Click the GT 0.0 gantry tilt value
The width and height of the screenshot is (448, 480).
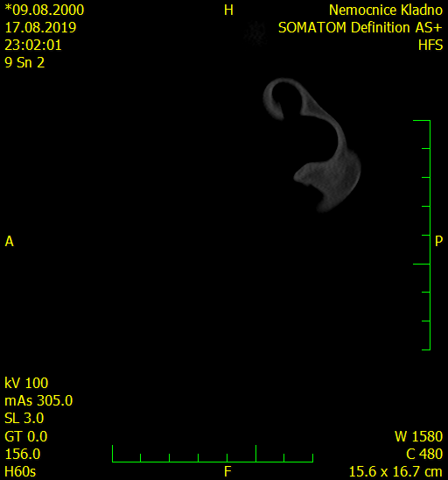tap(26, 436)
